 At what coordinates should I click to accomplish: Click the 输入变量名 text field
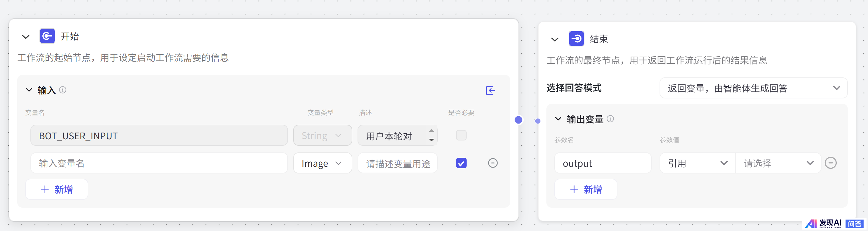click(x=159, y=163)
